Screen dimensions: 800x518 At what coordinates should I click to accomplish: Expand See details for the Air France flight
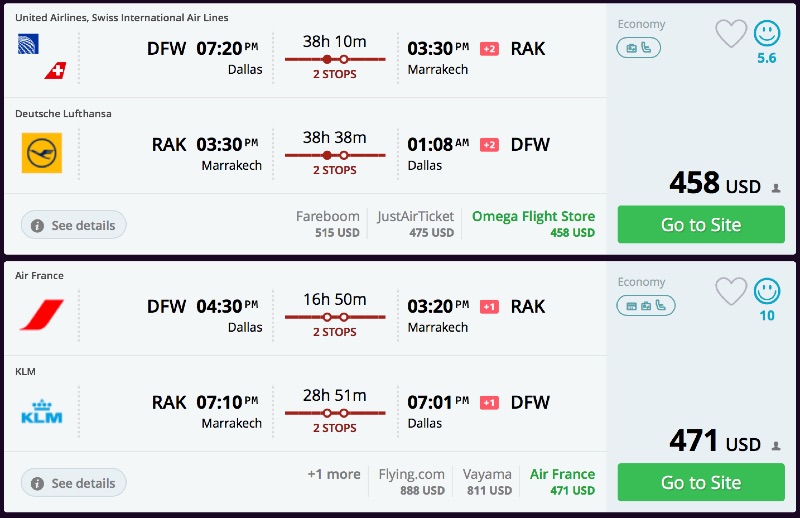coord(73,483)
